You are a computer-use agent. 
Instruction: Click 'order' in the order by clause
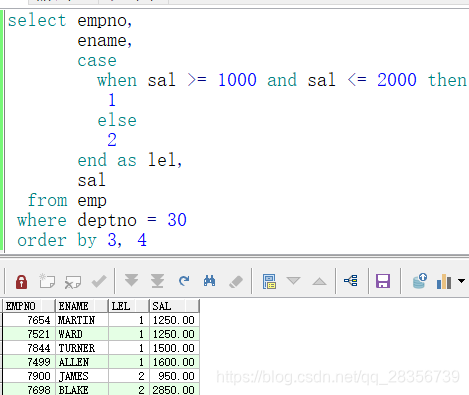point(42,240)
